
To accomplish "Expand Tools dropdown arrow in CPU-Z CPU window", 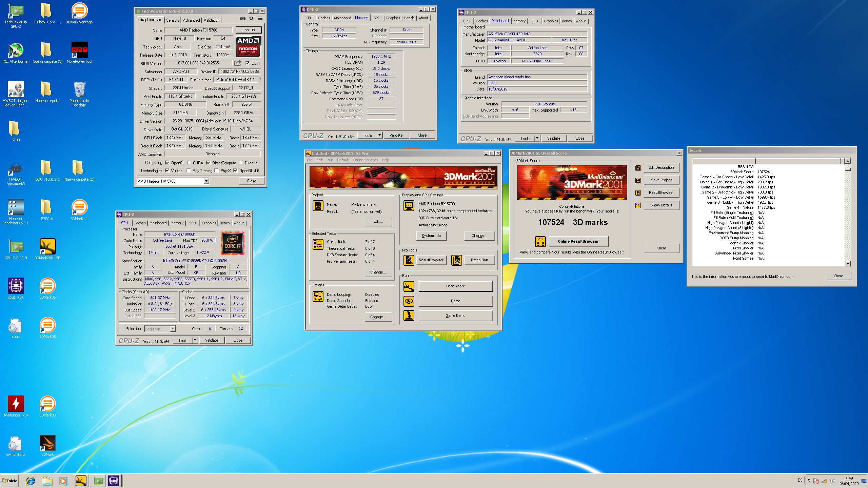I will pos(195,340).
